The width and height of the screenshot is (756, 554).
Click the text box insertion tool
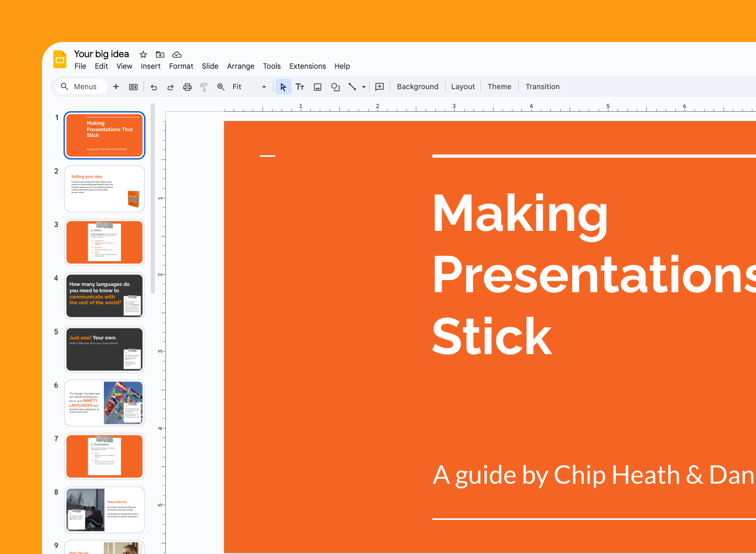[300, 87]
